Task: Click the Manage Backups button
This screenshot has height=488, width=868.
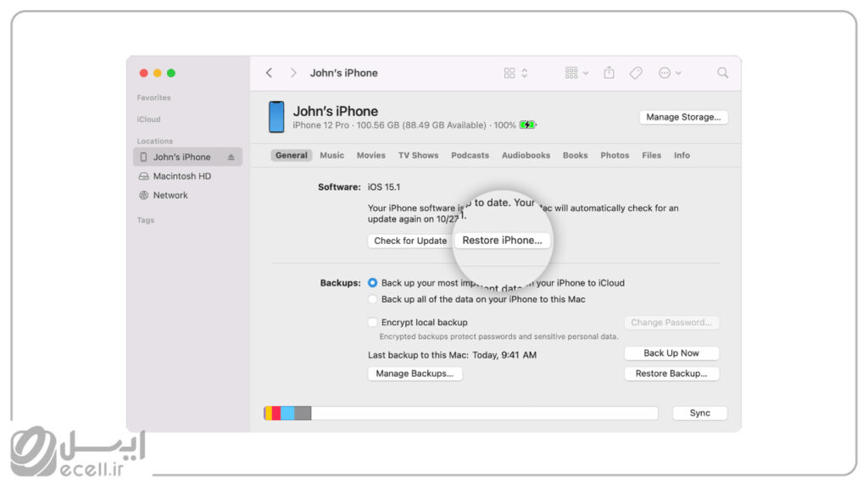Action: [415, 374]
